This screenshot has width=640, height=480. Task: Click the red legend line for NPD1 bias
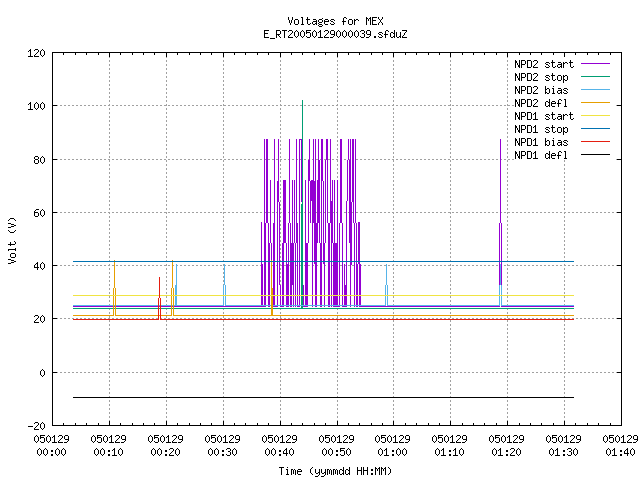coord(595,142)
